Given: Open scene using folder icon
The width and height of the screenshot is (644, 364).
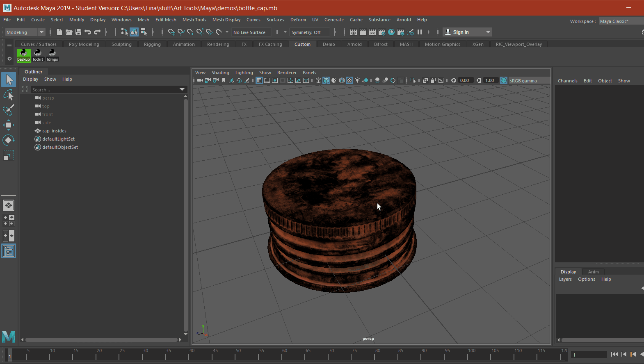Looking at the screenshot, I should click(69, 32).
